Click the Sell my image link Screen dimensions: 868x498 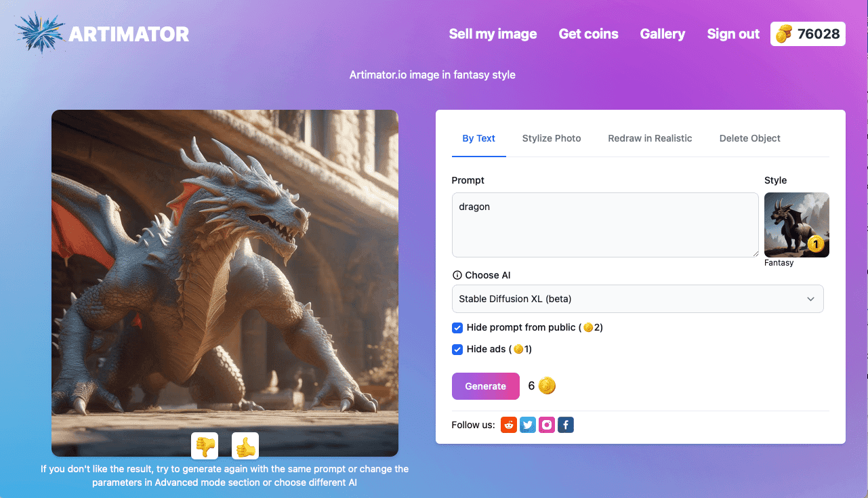(x=493, y=33)
